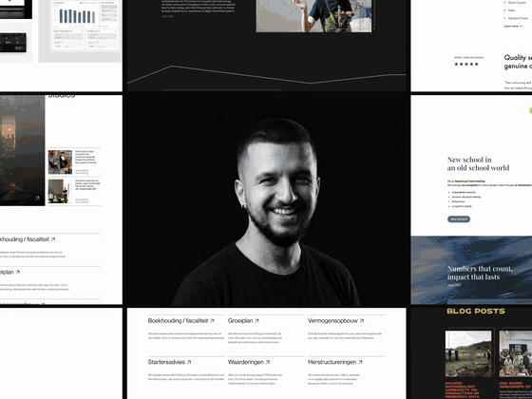
Task: Open the Groeiplan service link
Action: click(x=243, y=321)
